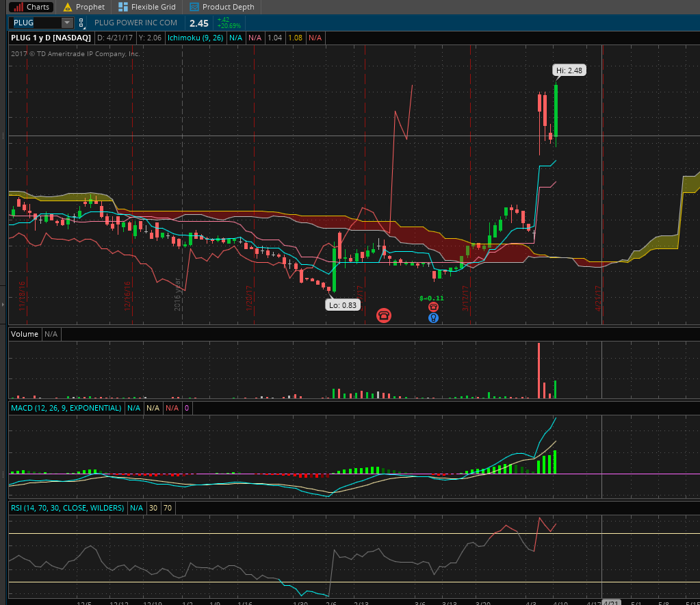Viewport: 700px width, 605px height.
Task: Click the symbol link clip icon
Action: [x=81, y=23]
